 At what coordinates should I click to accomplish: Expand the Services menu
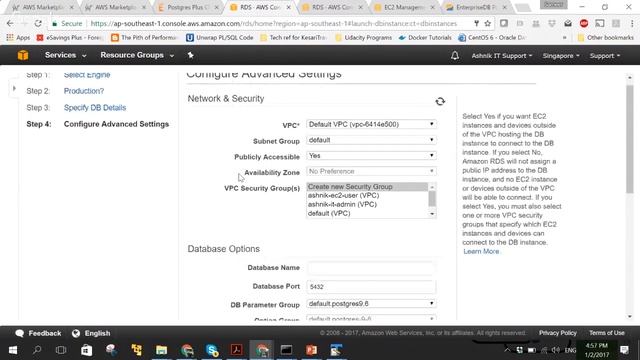point(65,55)
